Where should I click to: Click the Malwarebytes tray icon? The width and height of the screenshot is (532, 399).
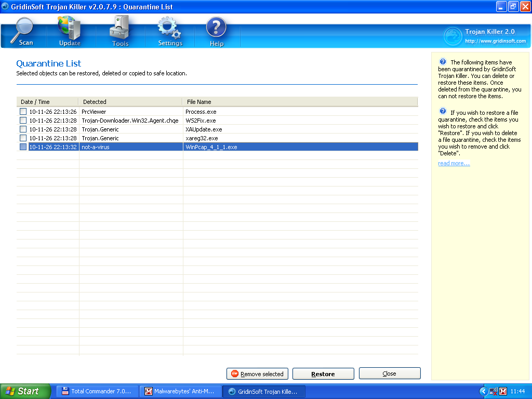[x=503, y=391]
